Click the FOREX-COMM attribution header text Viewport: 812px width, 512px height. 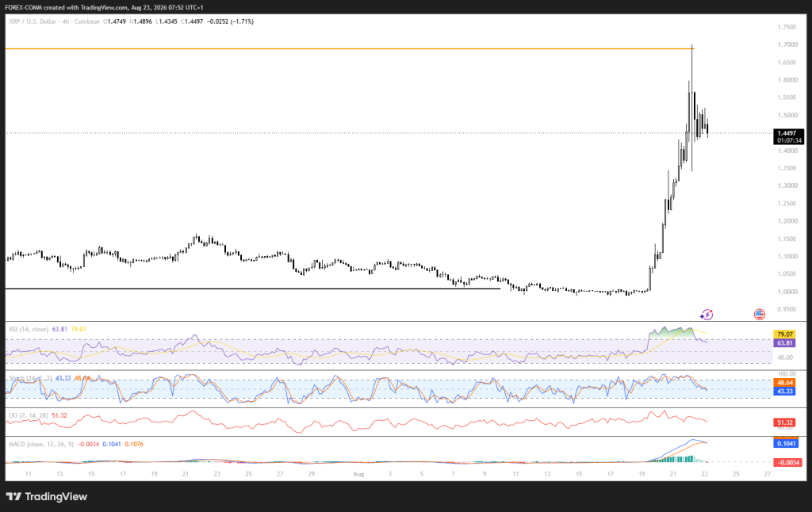[x=104, y=7]
